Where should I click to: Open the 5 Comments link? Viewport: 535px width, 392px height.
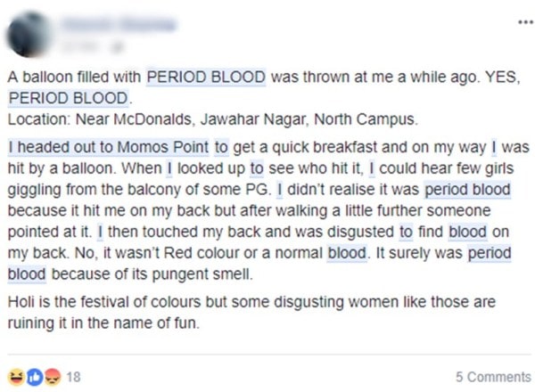pyautogui.click(x=493, y=377)
